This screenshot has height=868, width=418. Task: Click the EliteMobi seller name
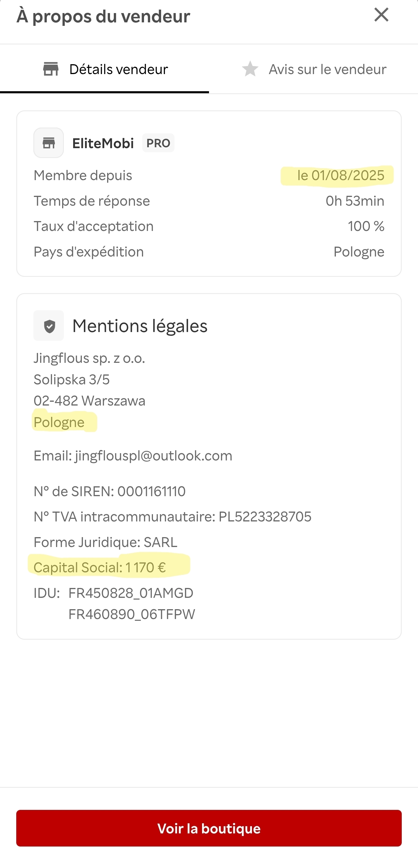click(x=103, y=143)
